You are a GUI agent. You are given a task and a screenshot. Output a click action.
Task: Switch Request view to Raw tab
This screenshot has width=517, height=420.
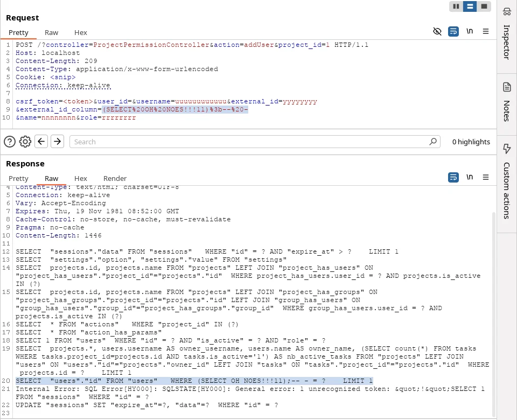pyautogui.click(x=52, y=33)
